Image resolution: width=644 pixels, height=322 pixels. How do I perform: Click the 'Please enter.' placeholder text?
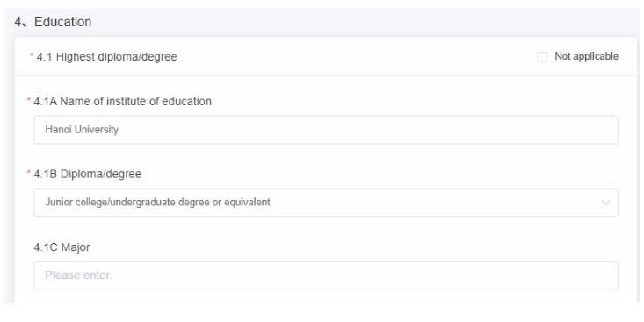78,275
